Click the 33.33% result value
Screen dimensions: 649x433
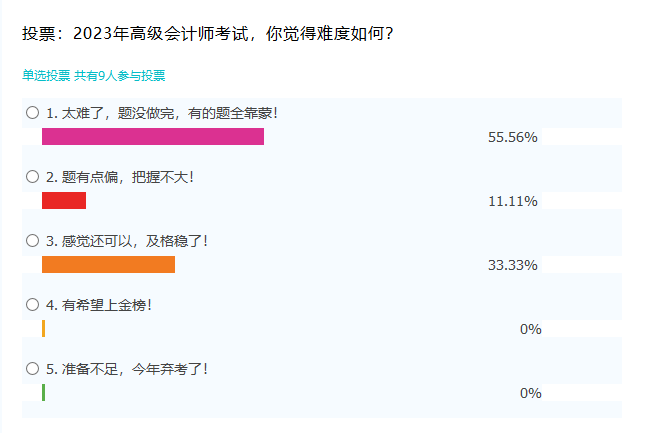513,265
